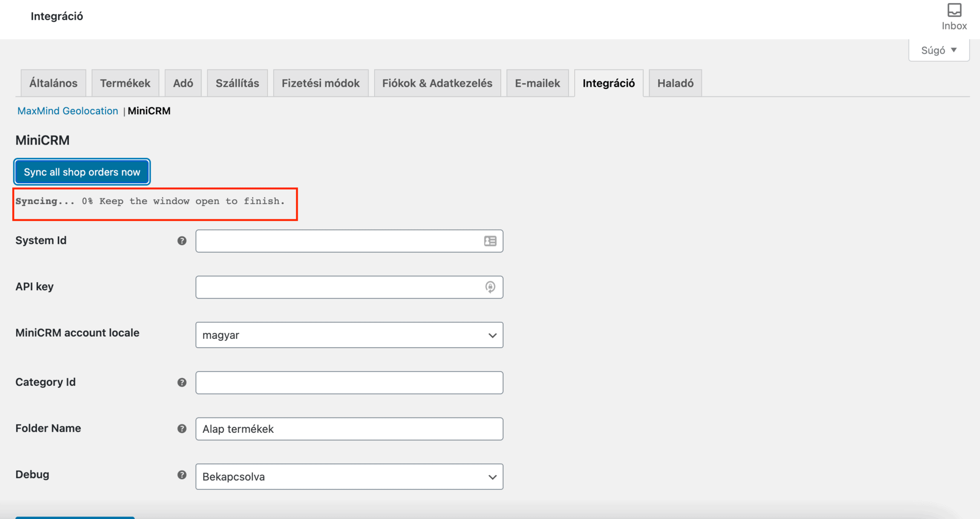This screenshot has width=980, height=519.
Task: Open the Inbox icon
Action: click(954, 16)
